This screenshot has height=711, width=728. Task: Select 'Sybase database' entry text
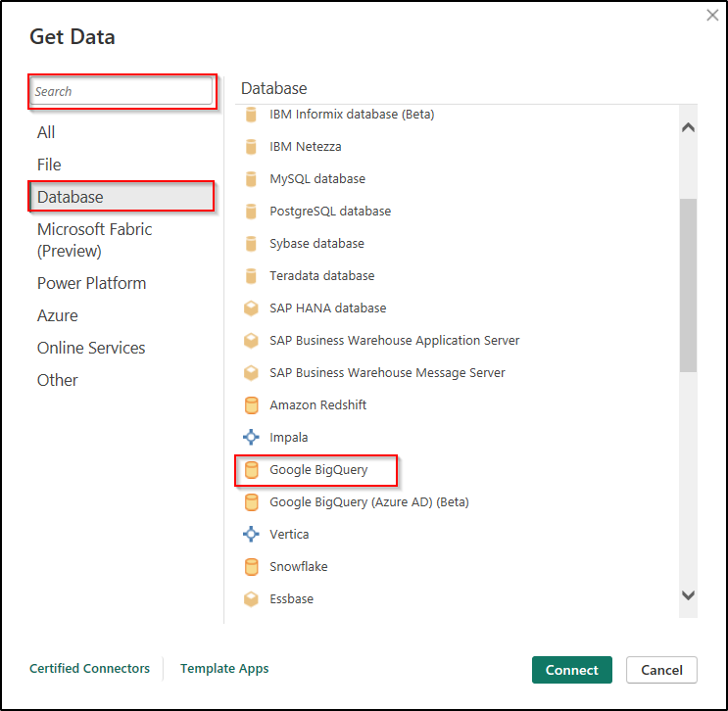pyautogui.click(x=316, y=244)
